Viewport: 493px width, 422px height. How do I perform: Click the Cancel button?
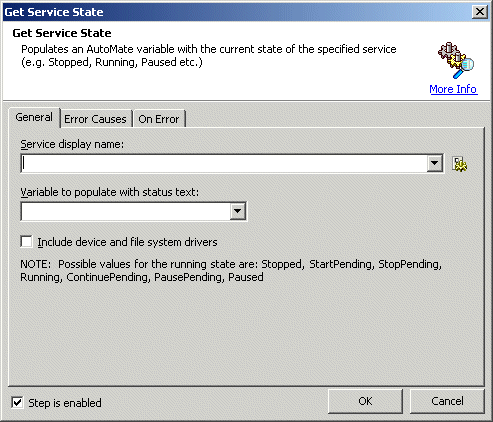point(447,401)
